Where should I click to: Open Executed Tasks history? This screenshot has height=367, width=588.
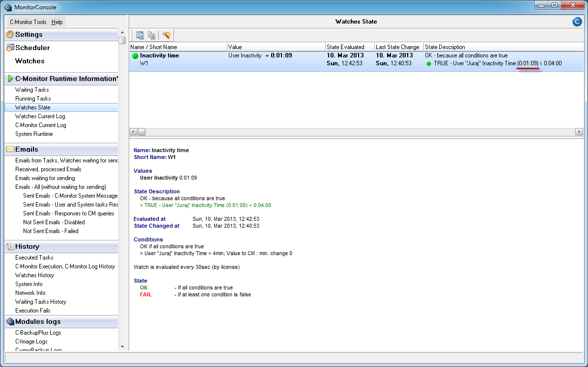(x=34, y=257)
